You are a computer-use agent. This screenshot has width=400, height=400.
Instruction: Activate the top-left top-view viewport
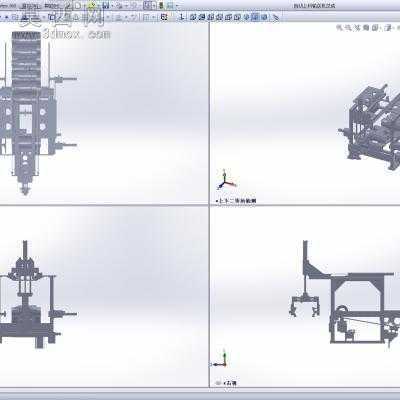point(104,113)
